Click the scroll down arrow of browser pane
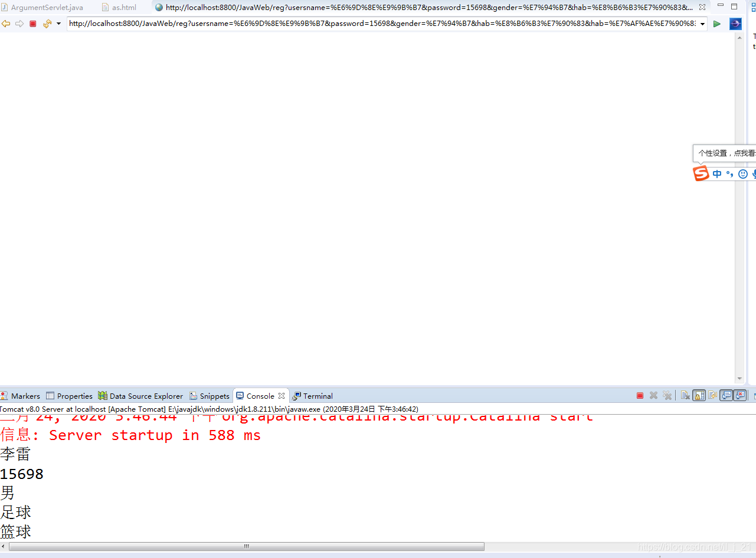The image size is (756, 558). point(740,379)
